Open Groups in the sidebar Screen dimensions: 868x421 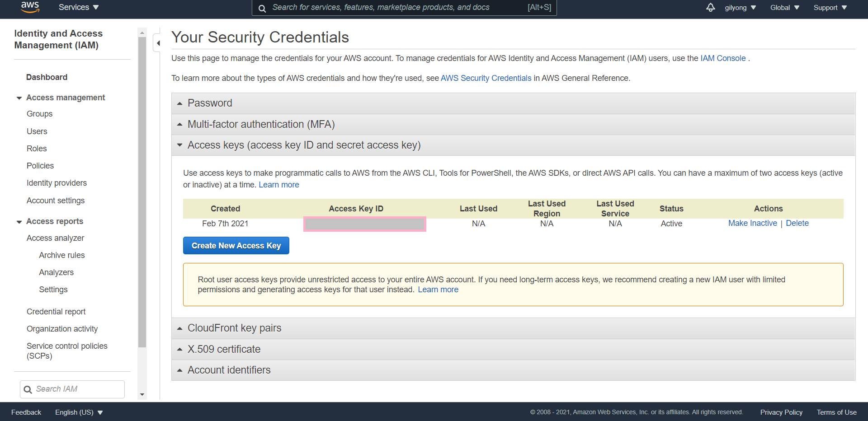tap(39, 114)
